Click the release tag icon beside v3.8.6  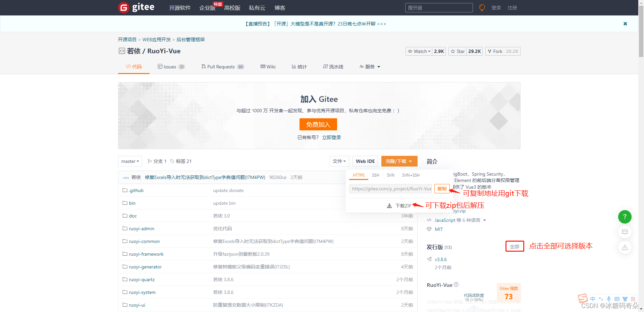click(x=429, y=259)
